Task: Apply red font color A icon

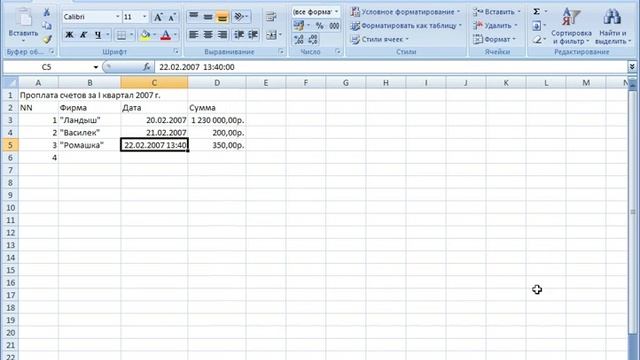Action: pos(165,35)
